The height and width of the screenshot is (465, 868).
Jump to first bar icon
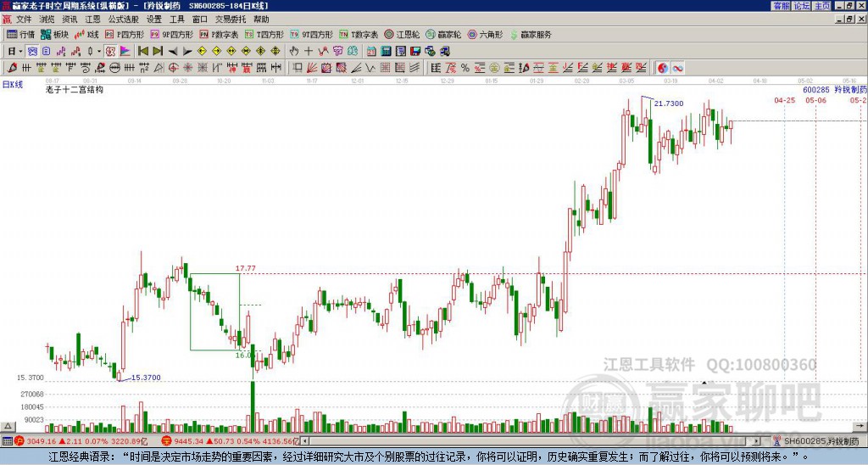[142, 52]
